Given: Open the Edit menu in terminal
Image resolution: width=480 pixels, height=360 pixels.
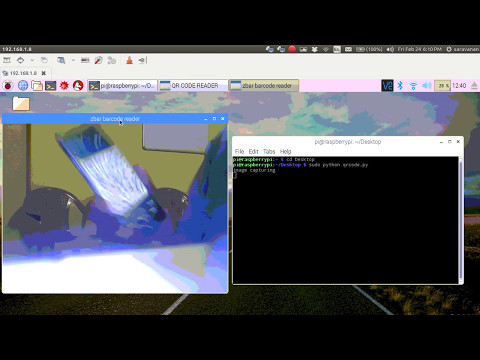Looking at the screenshot, I should pyautogui.click(x=254, y=151).
